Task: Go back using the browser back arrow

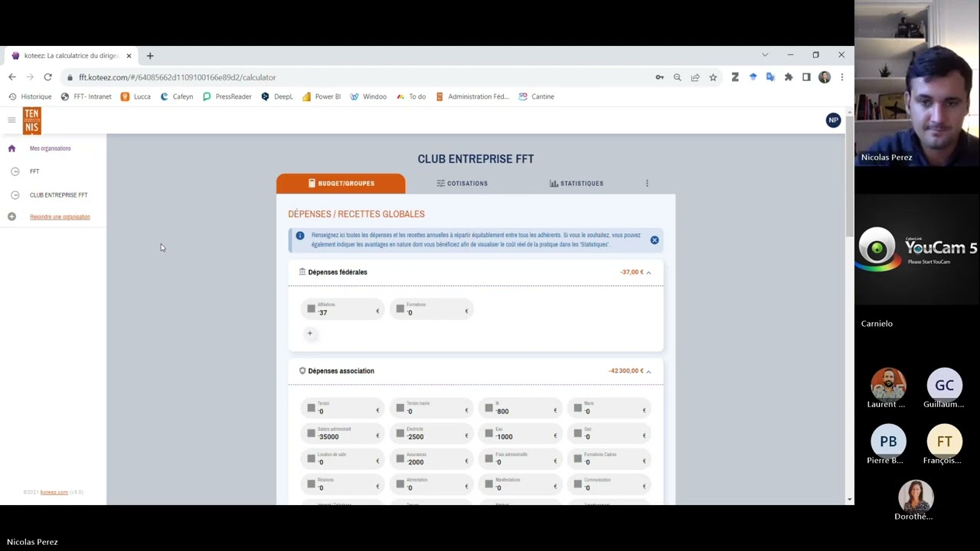Action: [x=12, y=77]
